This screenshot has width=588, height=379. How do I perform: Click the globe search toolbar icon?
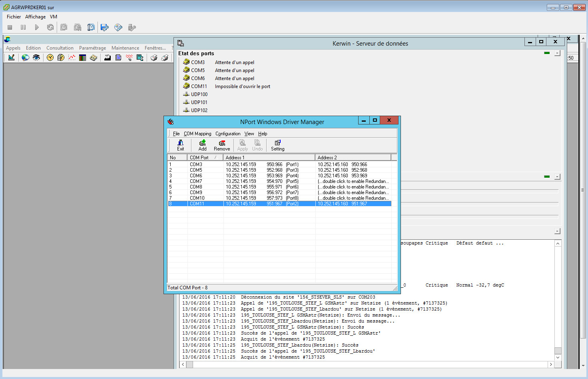[x=25, y=58]
